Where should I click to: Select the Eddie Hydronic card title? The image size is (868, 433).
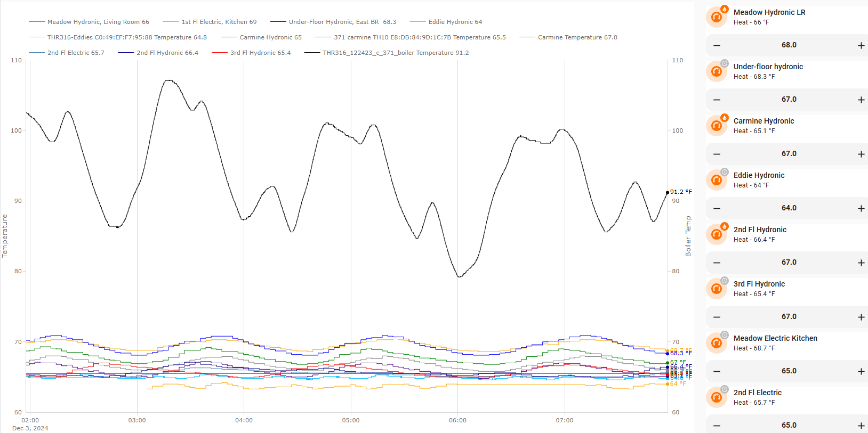tap(759, 175)
